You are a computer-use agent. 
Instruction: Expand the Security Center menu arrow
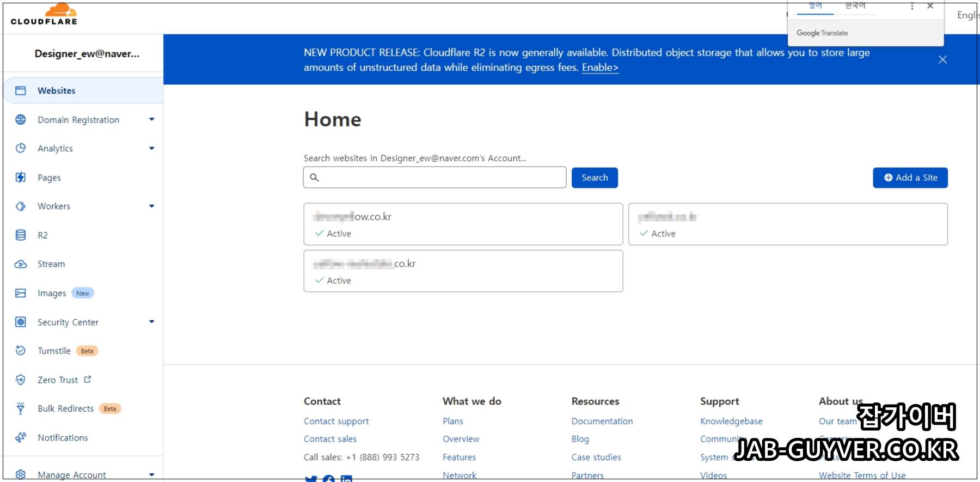152,322
